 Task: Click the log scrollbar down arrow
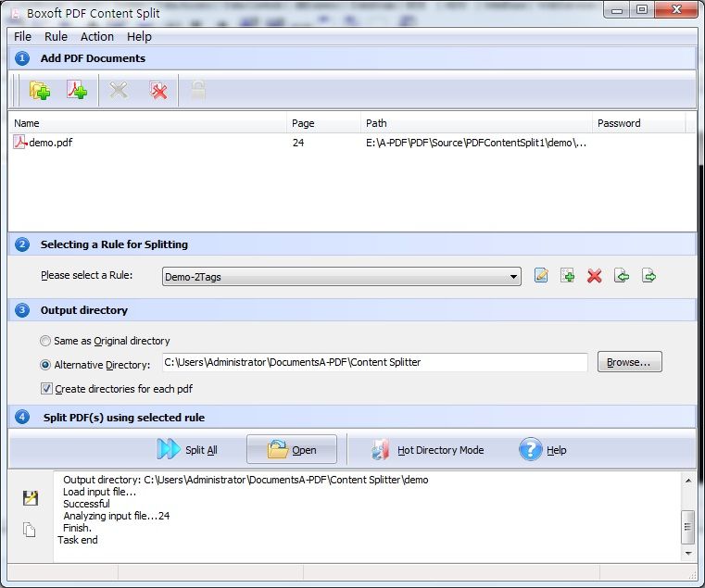click(x=688, y=554)
